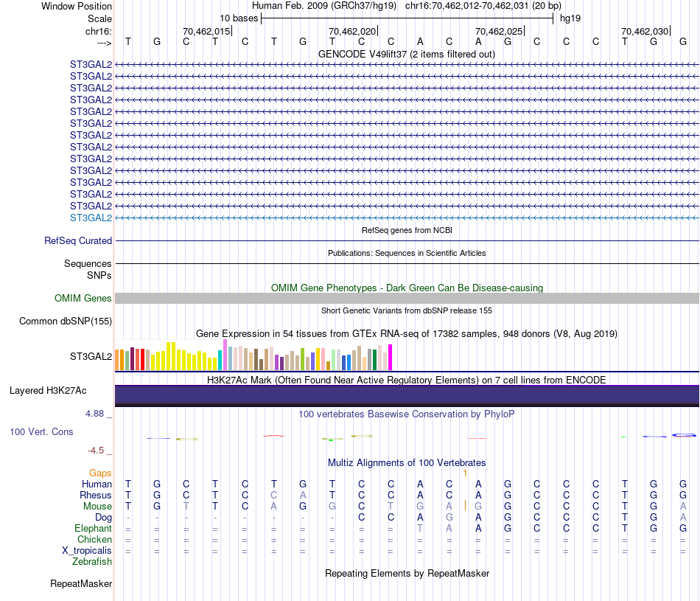Click 'Publications: Sequences in Scientific Articles' title

(x=407, y=253)
